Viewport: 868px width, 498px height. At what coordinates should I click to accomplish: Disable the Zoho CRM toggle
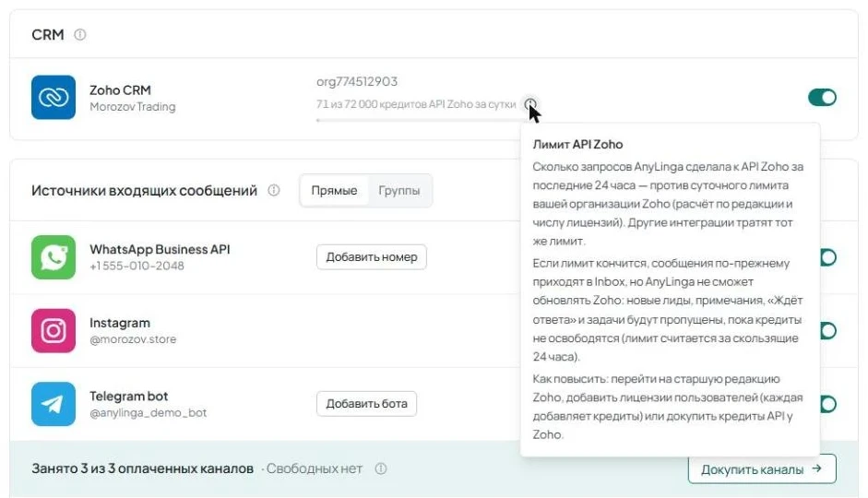pos(822,98)
